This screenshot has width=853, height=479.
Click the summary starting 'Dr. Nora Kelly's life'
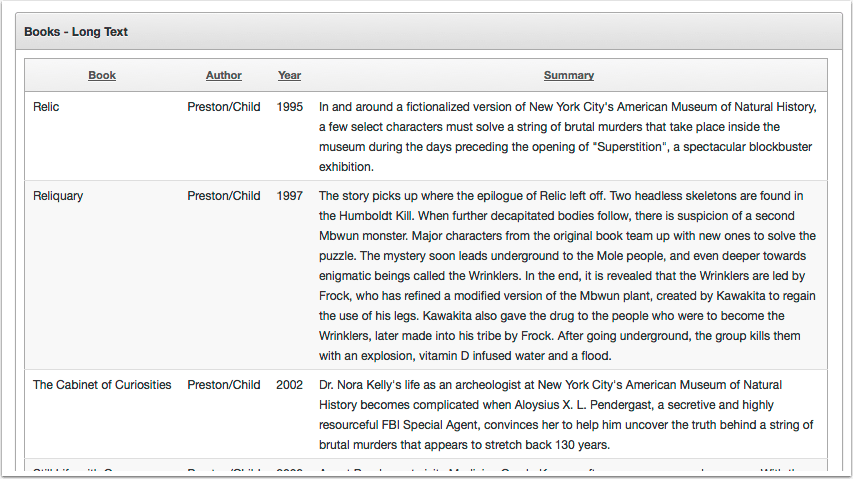tap(566, 415)
